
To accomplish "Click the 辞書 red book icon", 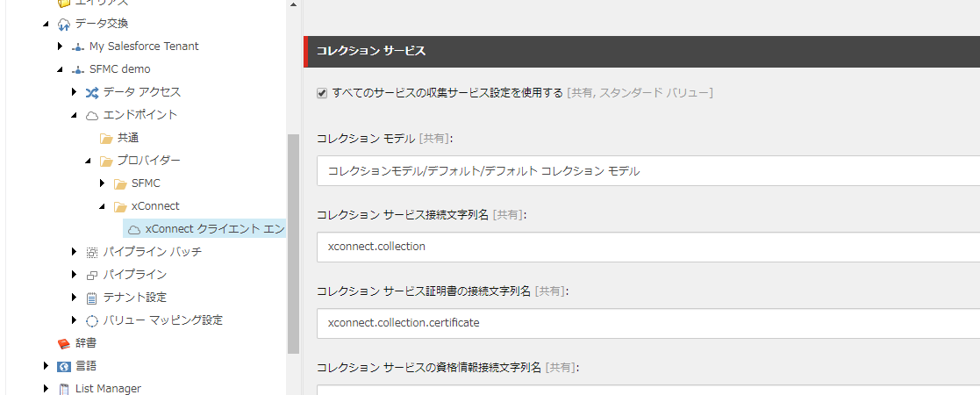I will click(x=63, y=344).
